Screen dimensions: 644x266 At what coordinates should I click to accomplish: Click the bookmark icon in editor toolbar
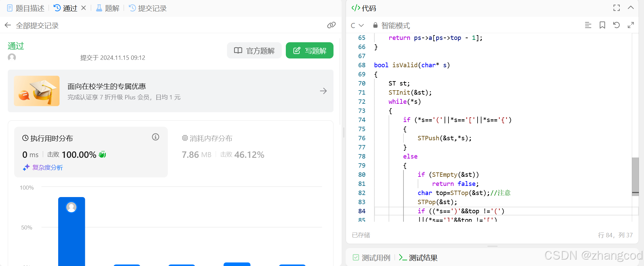click(x=602, y=25)
